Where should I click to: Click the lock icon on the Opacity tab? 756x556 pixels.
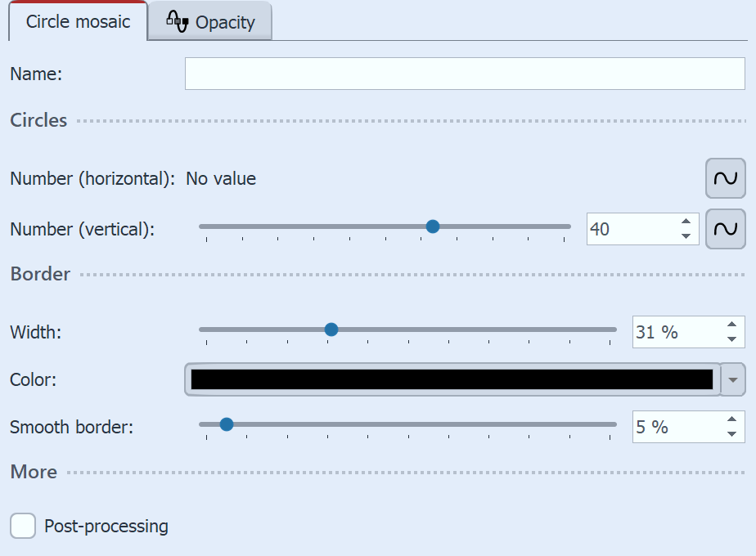(178, 21)
